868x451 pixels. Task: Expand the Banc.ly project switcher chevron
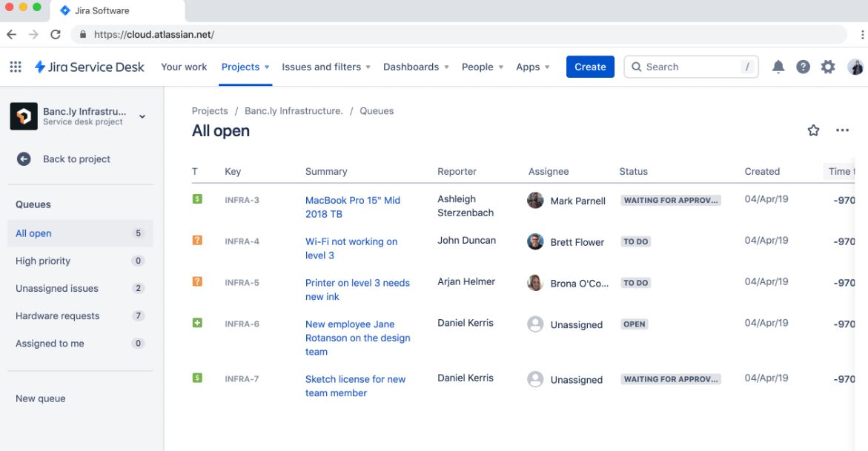click(x=142, y=117)
